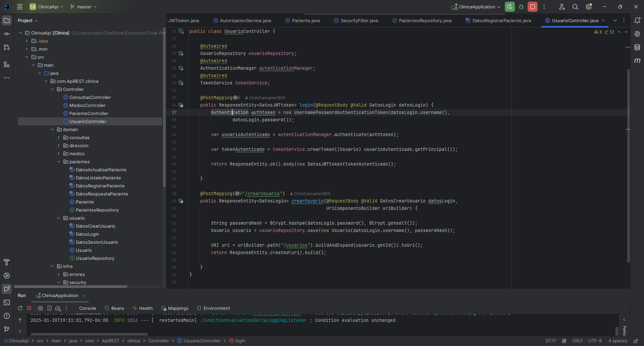644x346 pixels.
Task: Open IDE settings gear
Action: (x=589, y=7)
